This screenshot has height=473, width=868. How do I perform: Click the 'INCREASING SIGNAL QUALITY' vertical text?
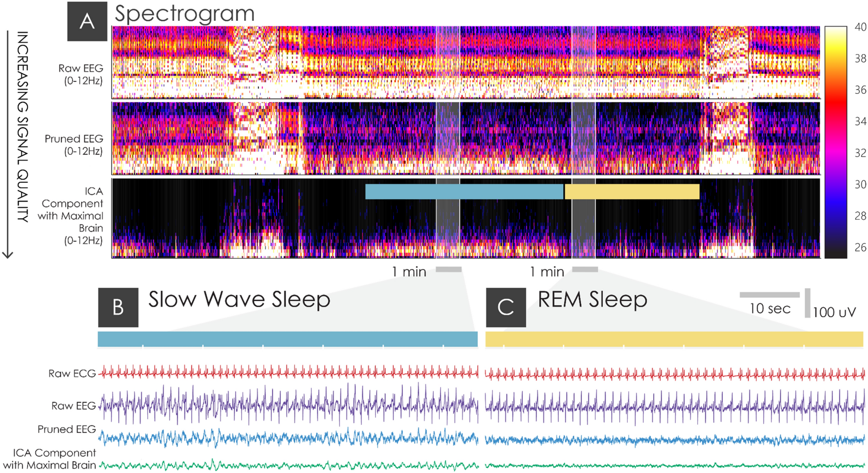click(22, 127)
